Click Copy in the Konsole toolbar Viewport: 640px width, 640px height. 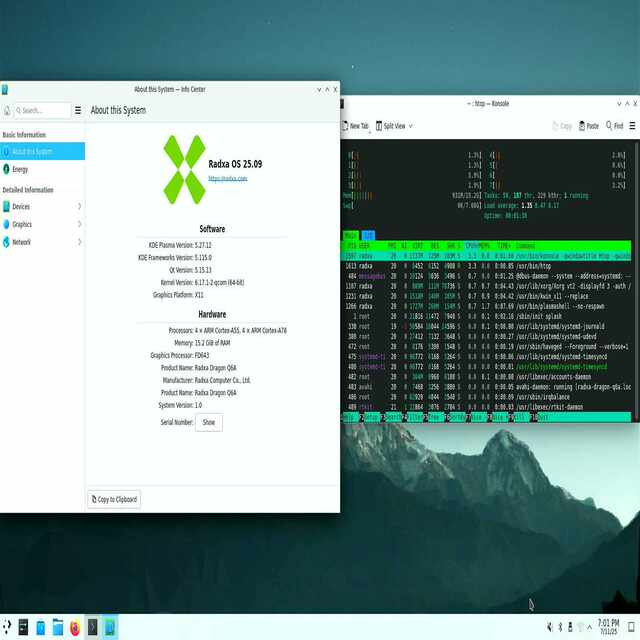click(562, 126)
